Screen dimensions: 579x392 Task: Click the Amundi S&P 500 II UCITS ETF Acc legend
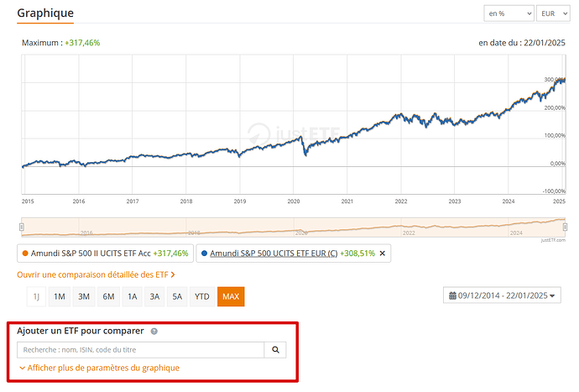105,253
